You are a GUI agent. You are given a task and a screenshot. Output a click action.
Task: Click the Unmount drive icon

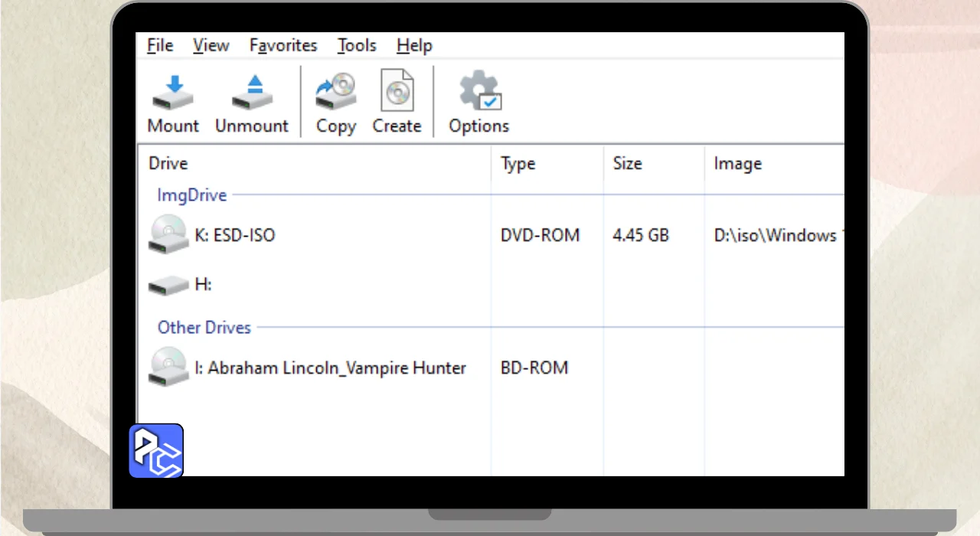click(252, 93)
